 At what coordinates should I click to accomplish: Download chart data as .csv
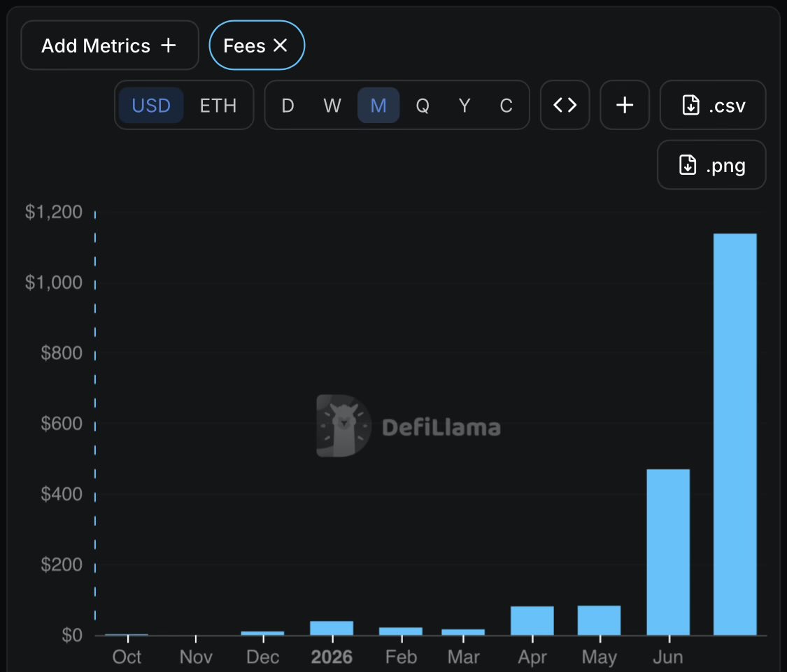point(713,105)
